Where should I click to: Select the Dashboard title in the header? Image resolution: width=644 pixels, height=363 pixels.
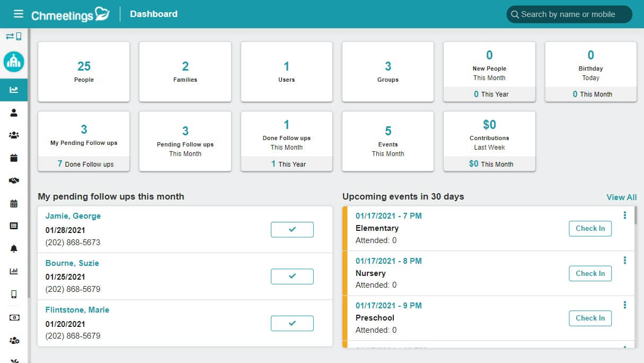click(x=153, y=14)
